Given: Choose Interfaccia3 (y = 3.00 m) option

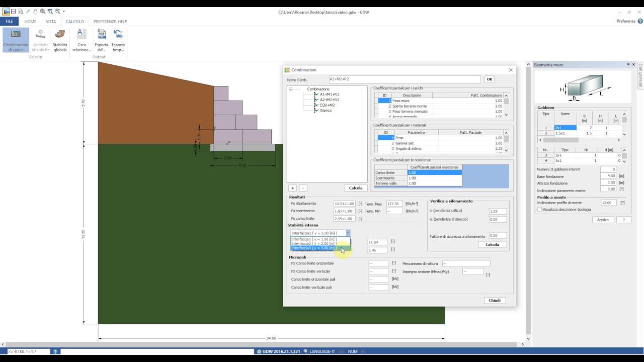Looking at the screenshot, I should click(320, 248).
